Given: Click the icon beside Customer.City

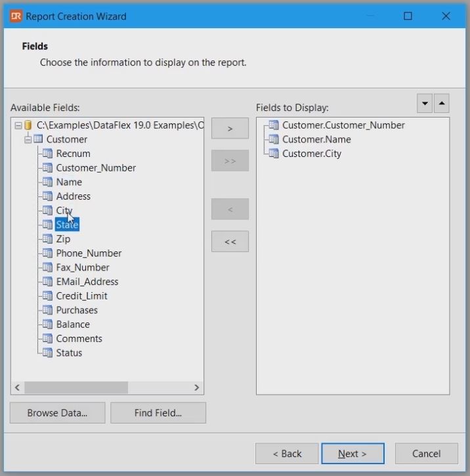Looking at the screenshot, I should [273, 154].
